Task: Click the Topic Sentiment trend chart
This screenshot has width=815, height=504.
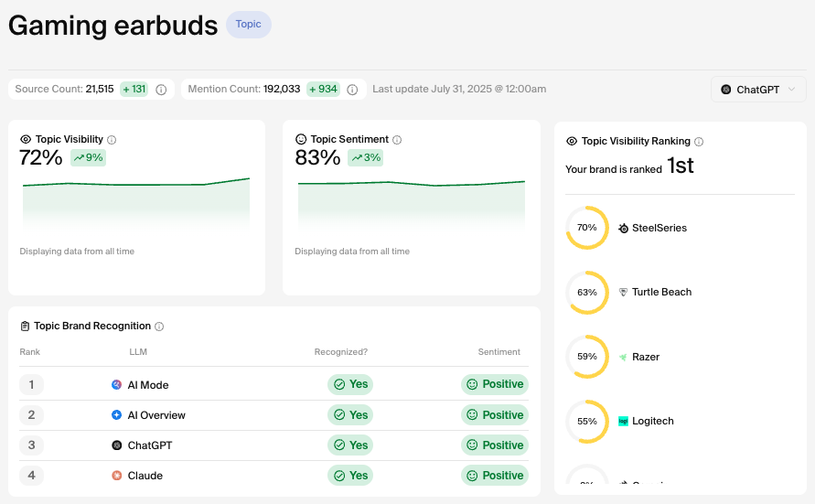Action: coord(411,205)
